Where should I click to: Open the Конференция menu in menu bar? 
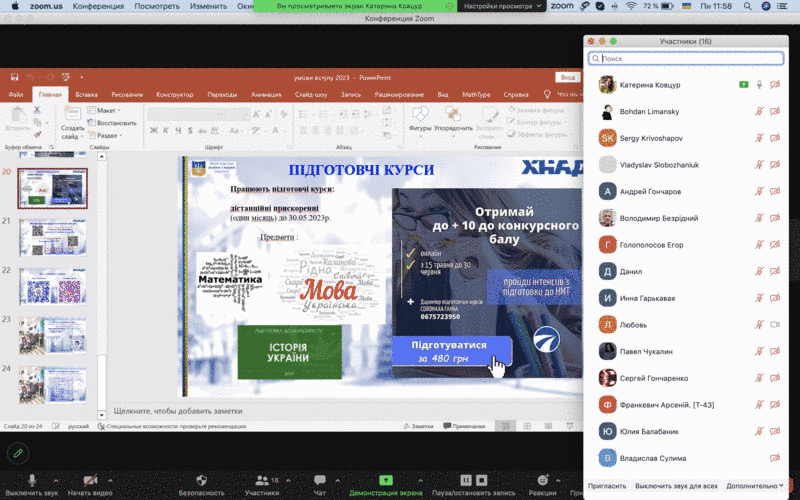[98, 6]
